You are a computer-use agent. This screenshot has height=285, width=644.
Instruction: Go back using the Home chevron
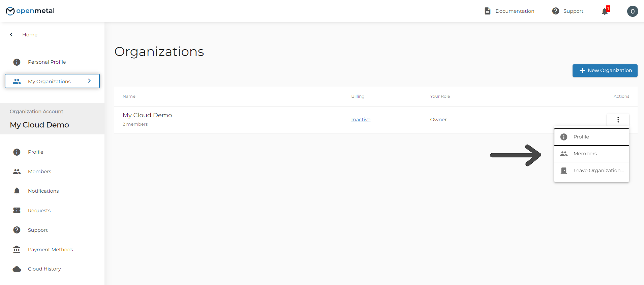[x=11, y=35]
